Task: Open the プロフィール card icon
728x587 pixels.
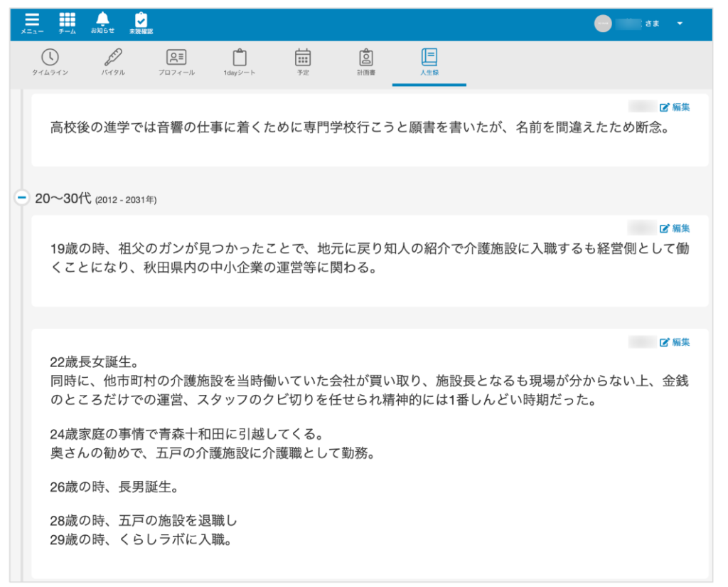Action: coord(176,58)
